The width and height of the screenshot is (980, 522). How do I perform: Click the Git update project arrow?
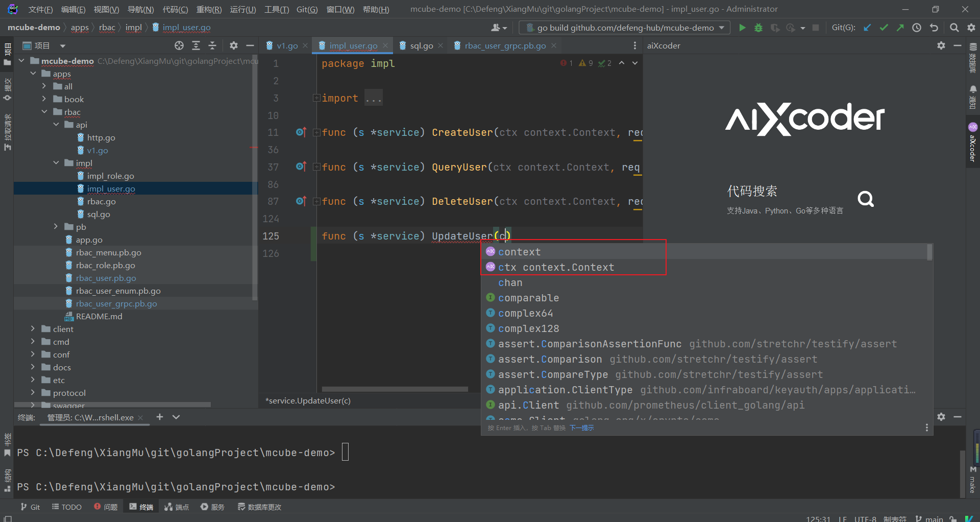click(867, 28)
